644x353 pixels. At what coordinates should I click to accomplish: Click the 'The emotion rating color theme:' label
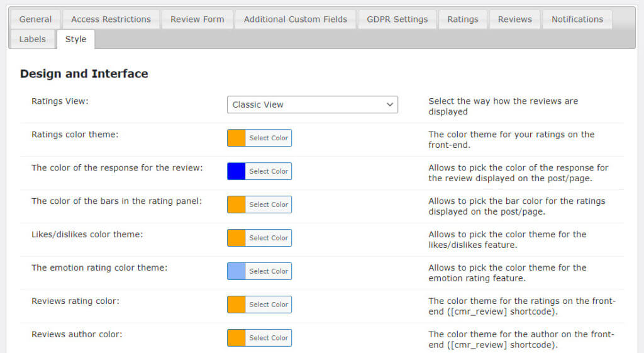[99, 267]
